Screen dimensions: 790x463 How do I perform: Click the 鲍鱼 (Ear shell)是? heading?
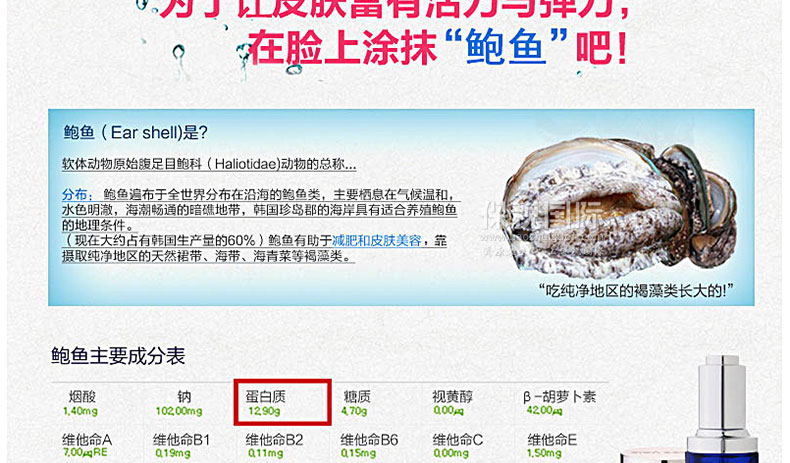[135, 133]
